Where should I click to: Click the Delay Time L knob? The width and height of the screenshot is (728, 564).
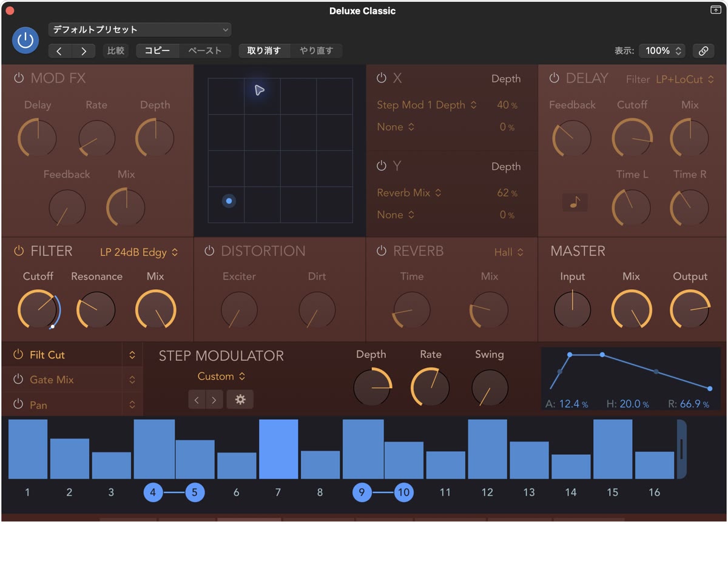(632, 207)
